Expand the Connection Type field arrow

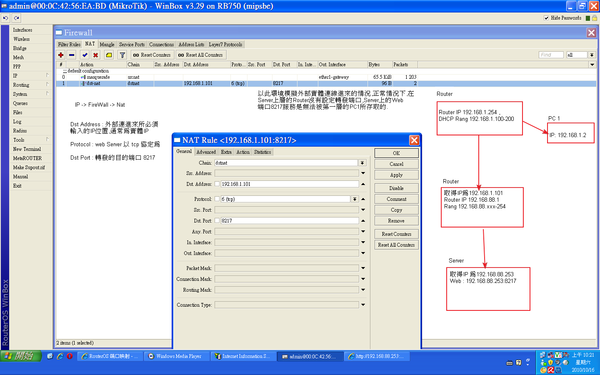363,305
